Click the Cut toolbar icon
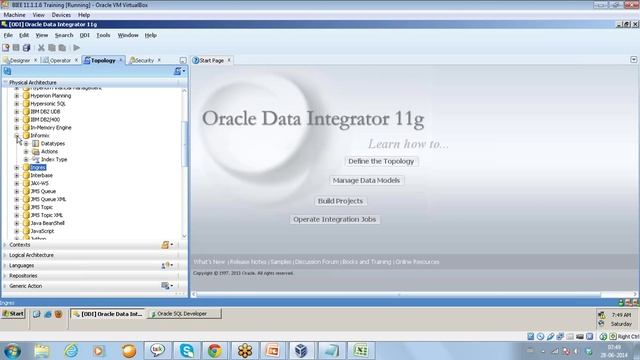This screenshot has height=360, width=640. [x=41, y=48]
